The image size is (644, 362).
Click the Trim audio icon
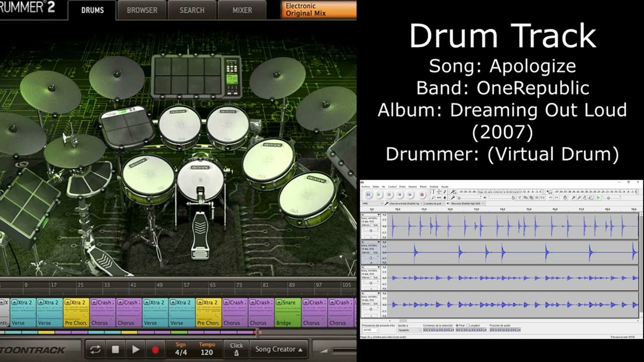point(537,197)
